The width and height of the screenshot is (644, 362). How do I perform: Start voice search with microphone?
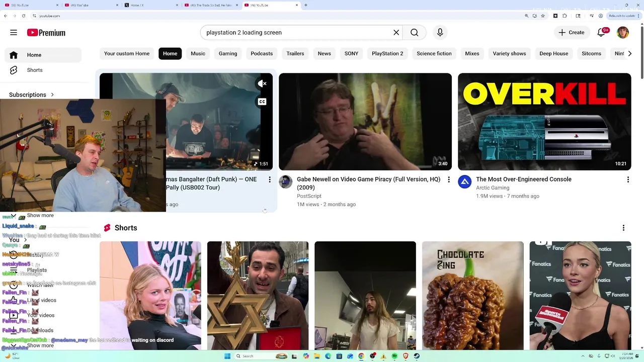440,33
